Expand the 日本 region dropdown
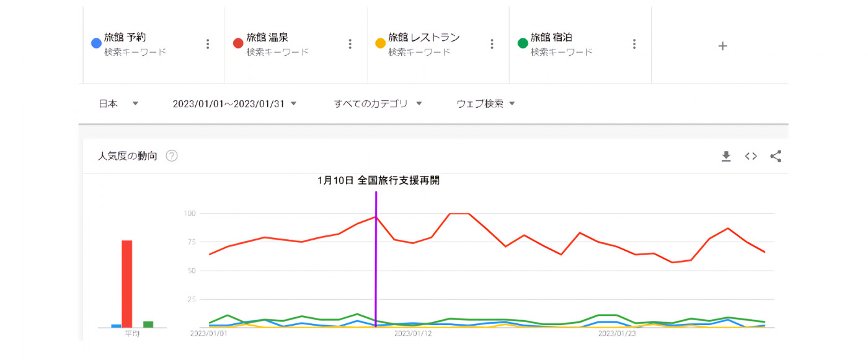This screenshot has height=358, width=868. 118,103
